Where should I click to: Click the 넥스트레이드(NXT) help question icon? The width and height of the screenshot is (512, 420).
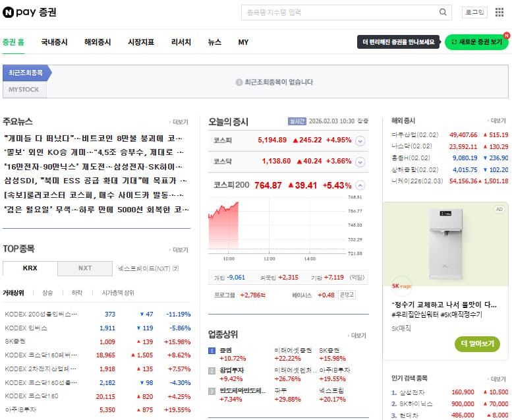pyautogui.click(x=176, y=268)
